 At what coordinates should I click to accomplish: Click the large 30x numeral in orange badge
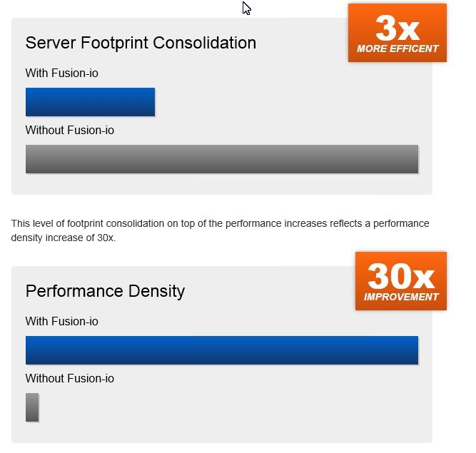point(401,276)
